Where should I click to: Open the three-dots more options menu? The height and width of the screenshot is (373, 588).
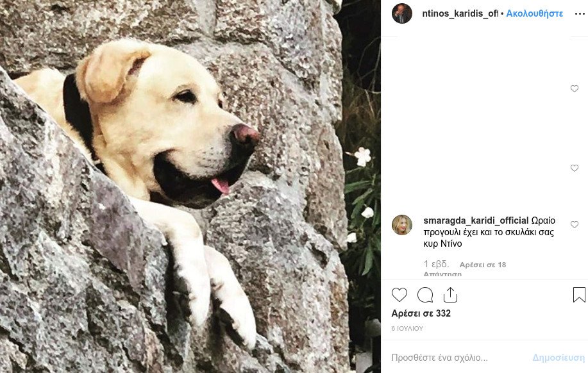[x=580, y=14]
